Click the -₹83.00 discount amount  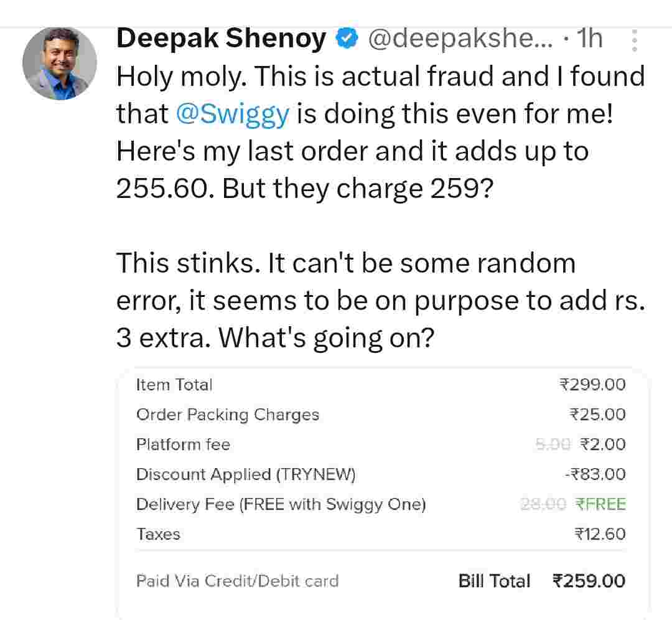(594, 474)
